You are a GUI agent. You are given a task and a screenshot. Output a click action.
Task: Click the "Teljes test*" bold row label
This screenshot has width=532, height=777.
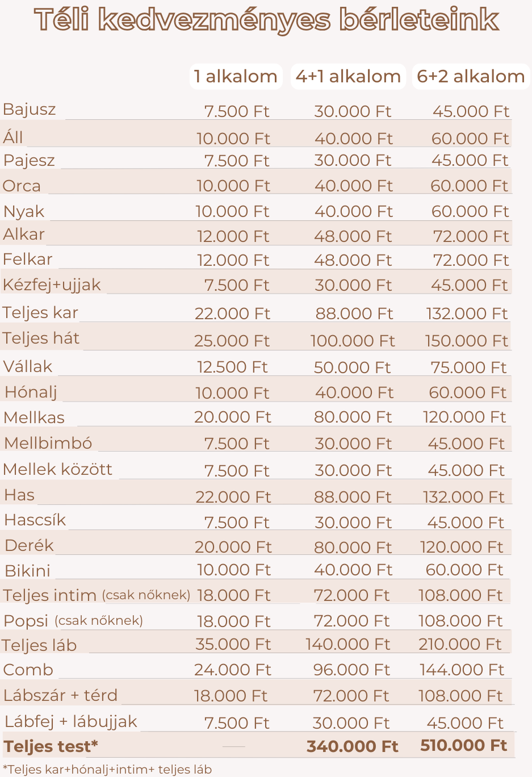click(x=51, y=746)
